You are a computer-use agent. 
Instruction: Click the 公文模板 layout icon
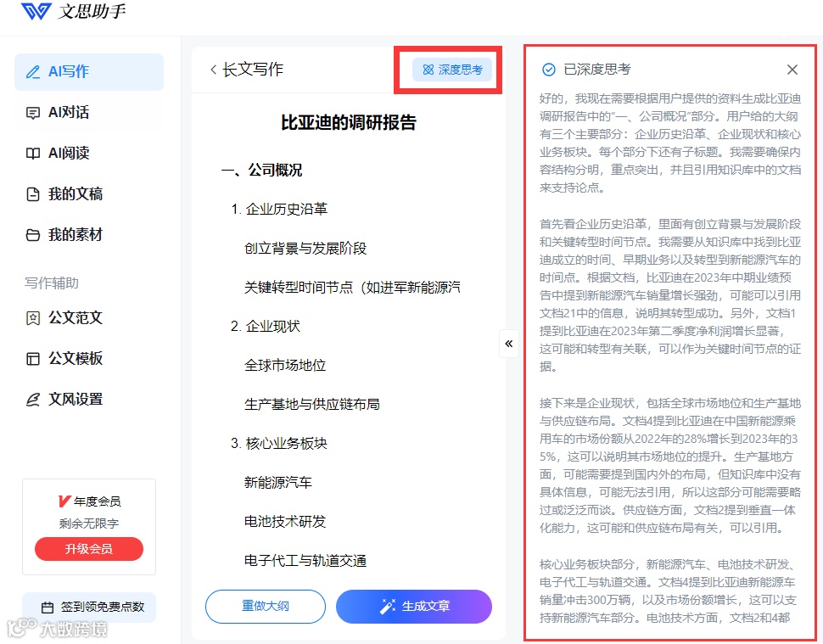(33, 359)
